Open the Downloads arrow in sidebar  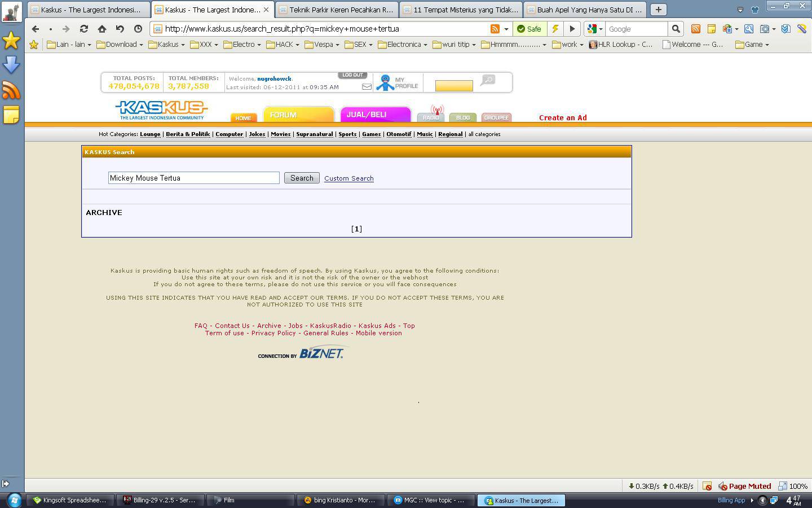click(x=11, y=65)
